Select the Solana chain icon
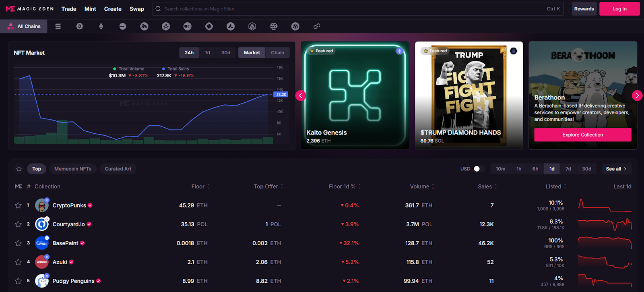 [58, 27]
